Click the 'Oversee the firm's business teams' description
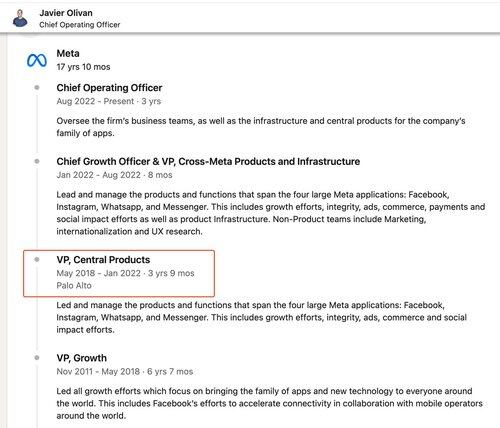 click(x=261, y=127)
